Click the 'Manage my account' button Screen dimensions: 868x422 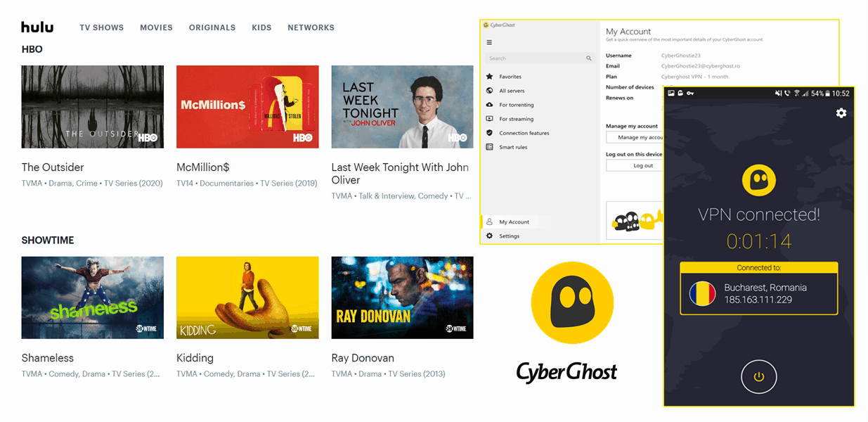click(x=635, y=138)
